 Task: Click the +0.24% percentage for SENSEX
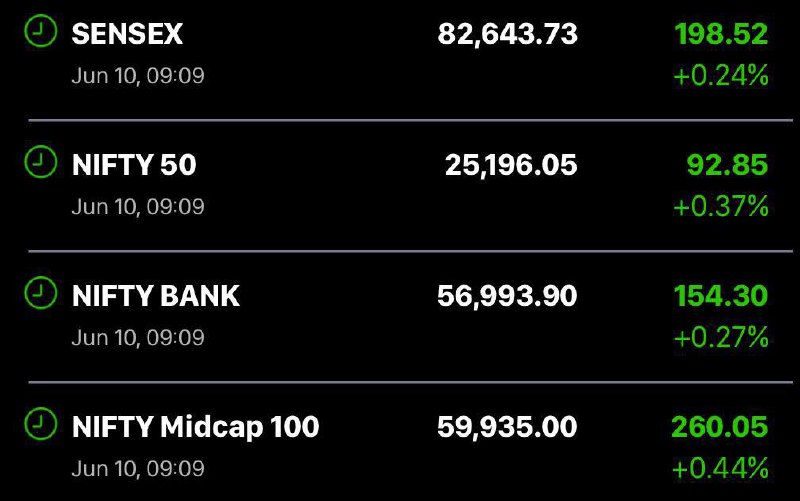coord(721,76)
